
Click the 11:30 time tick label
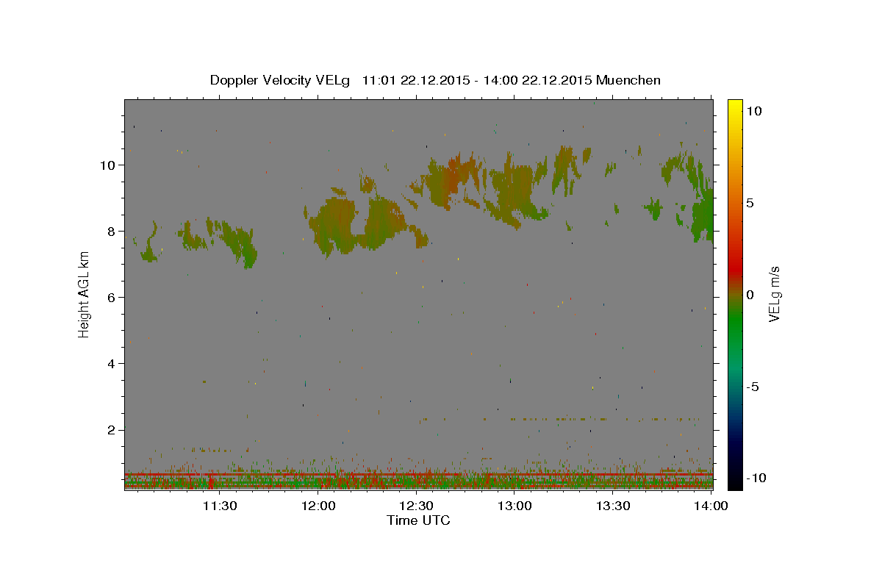pyautogui.click(x=219, y=506)
